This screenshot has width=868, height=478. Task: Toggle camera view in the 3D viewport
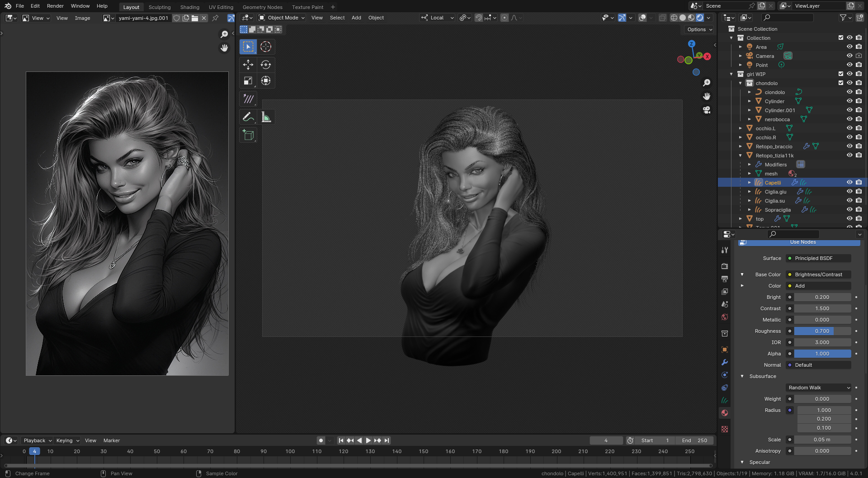pos(707,110)
